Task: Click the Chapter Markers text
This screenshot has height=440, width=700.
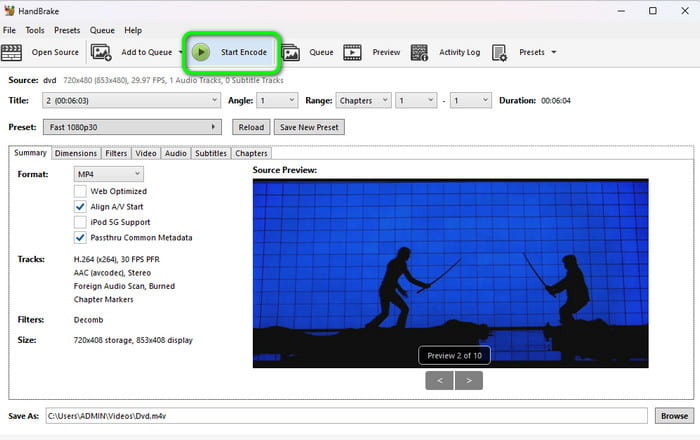Action: [x=104, y=299]
